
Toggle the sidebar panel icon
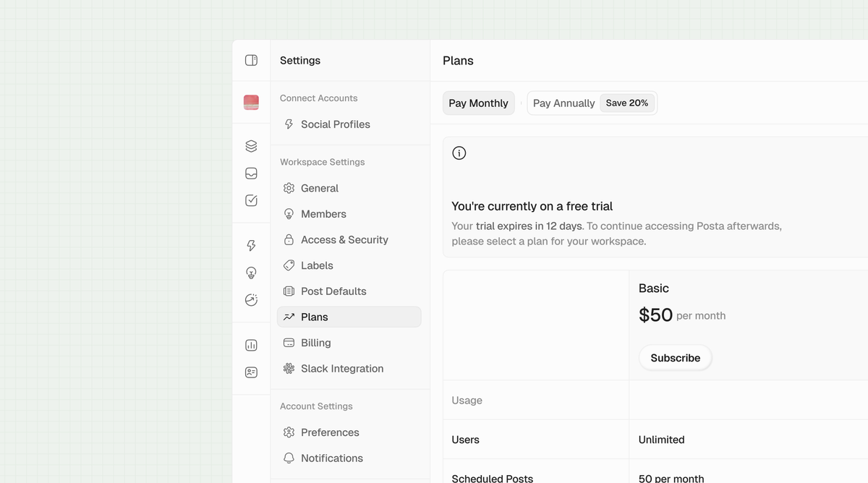click(251, 60)
